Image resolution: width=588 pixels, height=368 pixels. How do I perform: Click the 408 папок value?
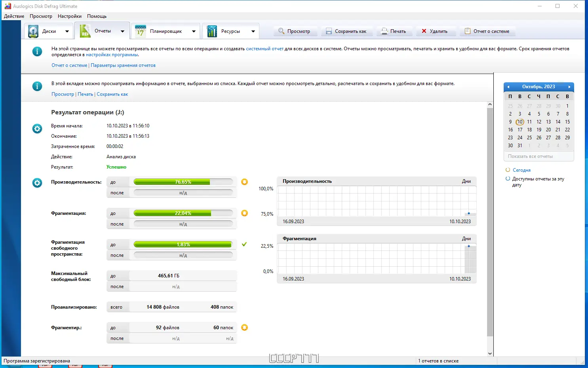pyautogui.click(x=222, y=307)
